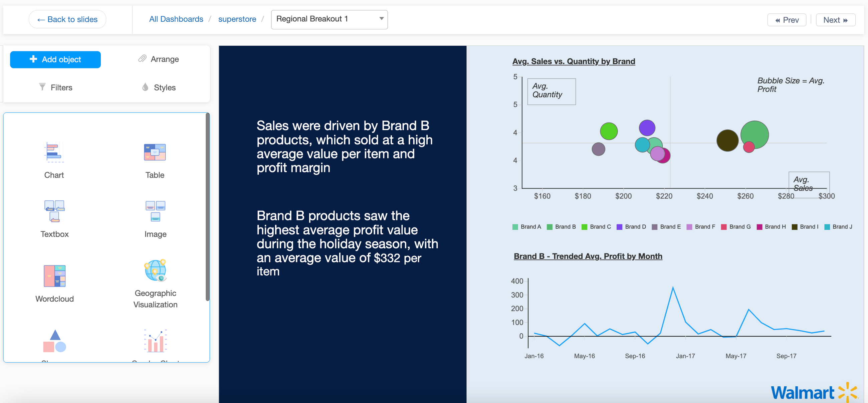Select the Geographic Visualization icon
Screen dimensions: 868x403
coord(155,270)
